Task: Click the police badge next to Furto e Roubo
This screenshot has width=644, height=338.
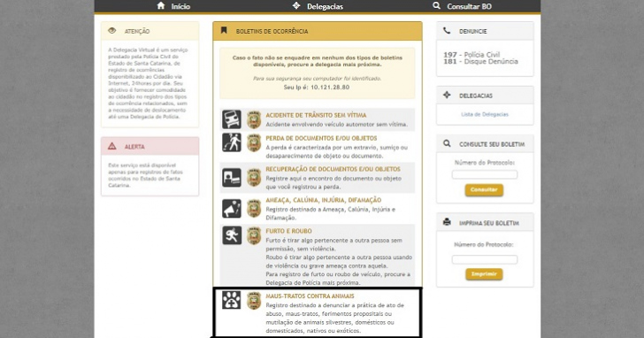Action: point(254,235)
